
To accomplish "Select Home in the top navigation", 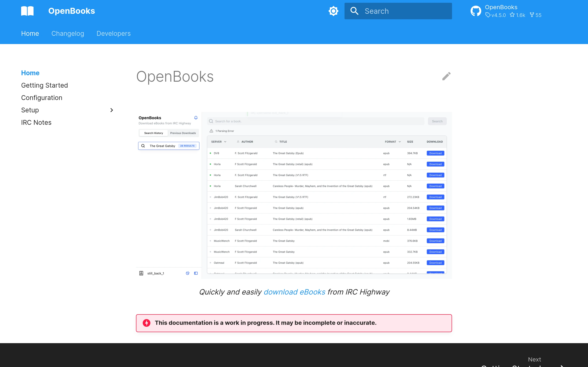I will point(30,33).
